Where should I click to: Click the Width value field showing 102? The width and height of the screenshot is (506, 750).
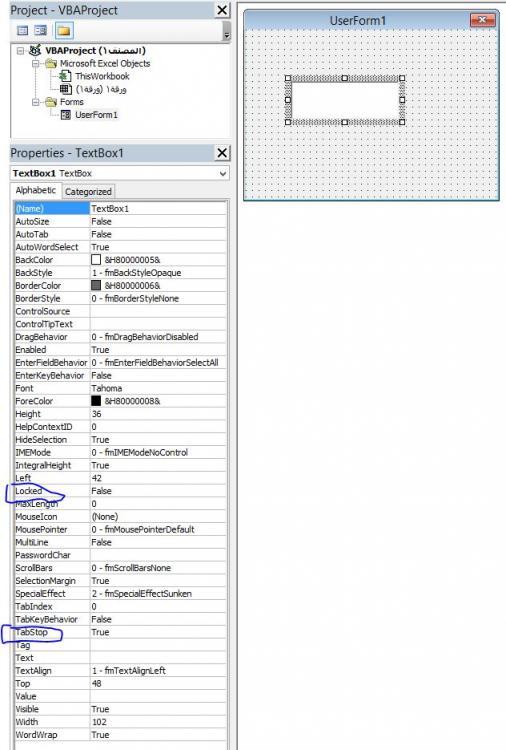click(158, 722)
